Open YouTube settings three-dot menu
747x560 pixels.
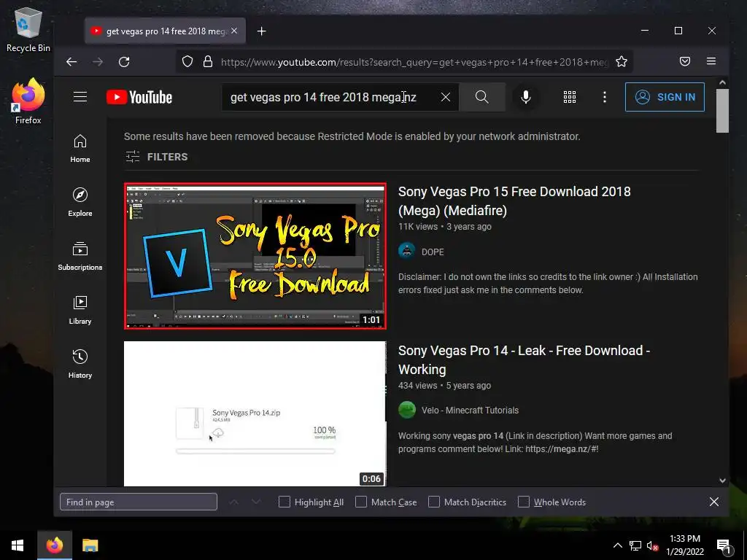coord(605,97)
